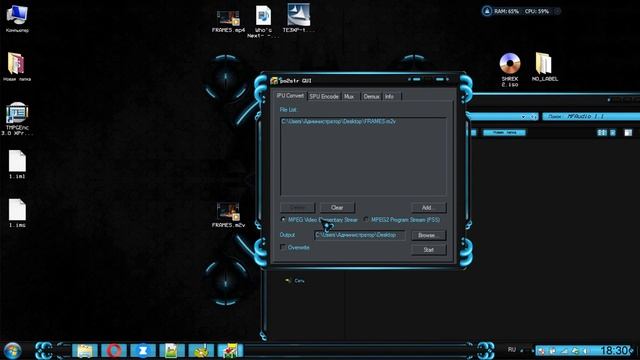
Task: Select the Сеть item in background window
Action: point(295,281)
